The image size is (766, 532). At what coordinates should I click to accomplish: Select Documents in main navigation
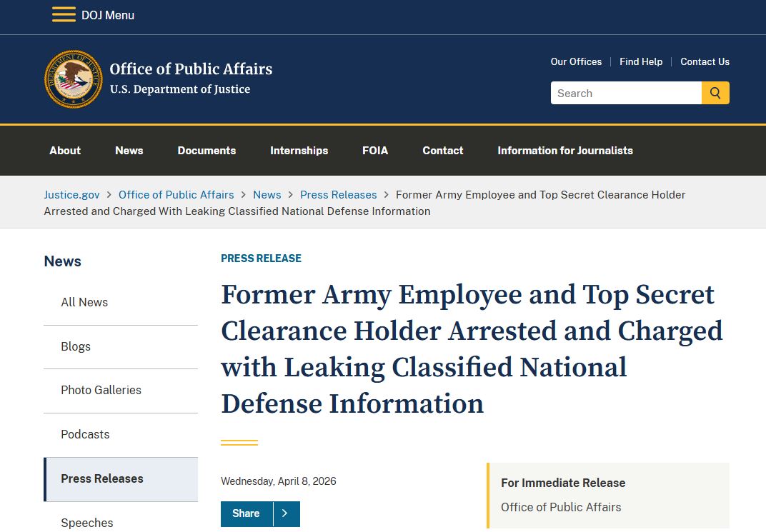(x=207, y=151)
